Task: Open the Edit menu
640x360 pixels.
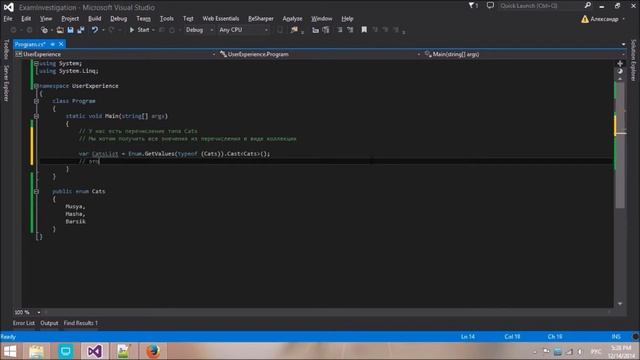Action: (x=26, y=19)
